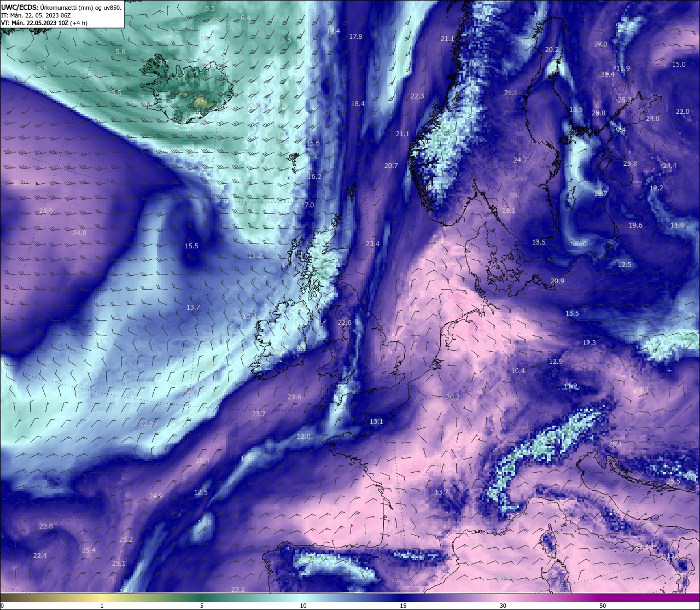This screenshot has width=700, height=610.
Task: Click the 15.6 value label
Action: pyautogui.click(x=313, y=143)
